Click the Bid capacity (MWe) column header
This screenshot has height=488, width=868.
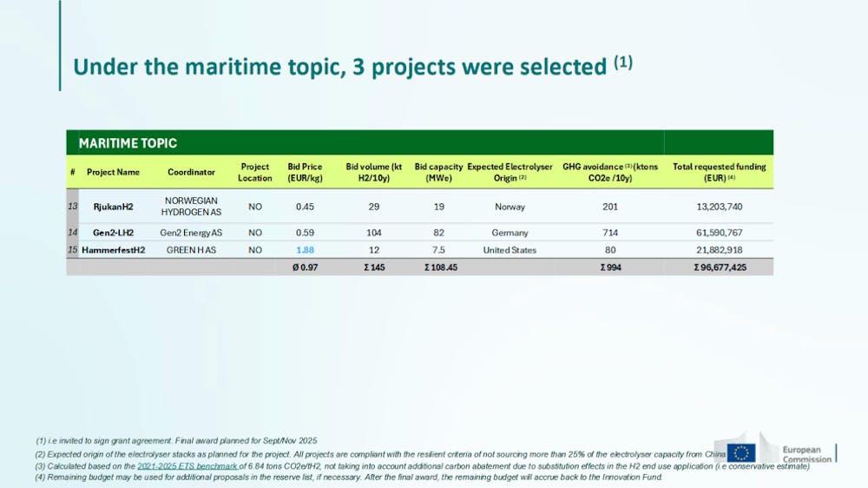click(x=438, y=172)
